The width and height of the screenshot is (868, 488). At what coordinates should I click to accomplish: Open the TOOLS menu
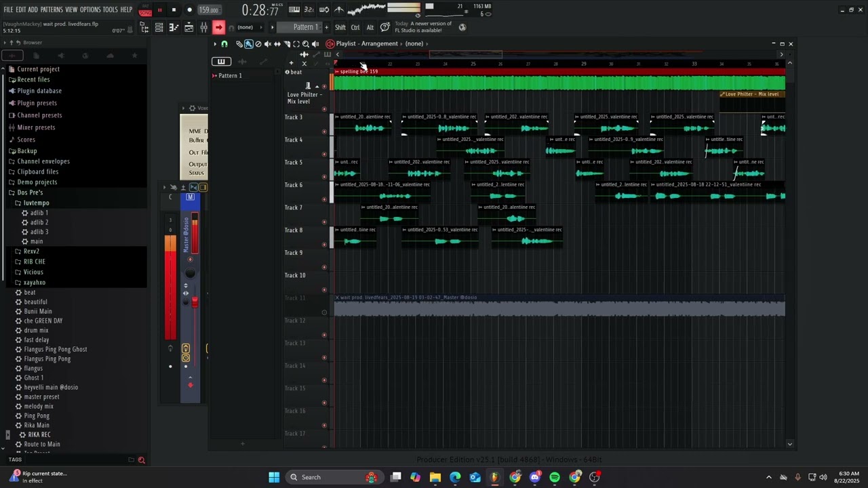[111, 9]
